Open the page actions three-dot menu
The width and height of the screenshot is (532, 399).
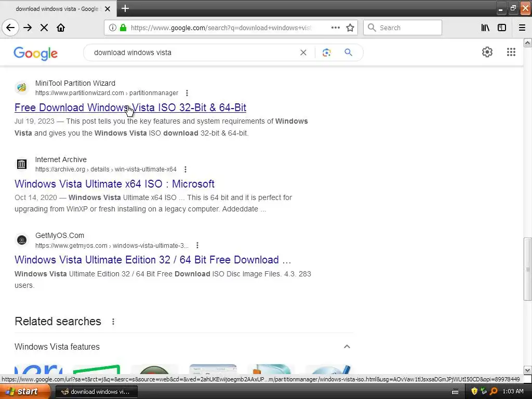335,28
